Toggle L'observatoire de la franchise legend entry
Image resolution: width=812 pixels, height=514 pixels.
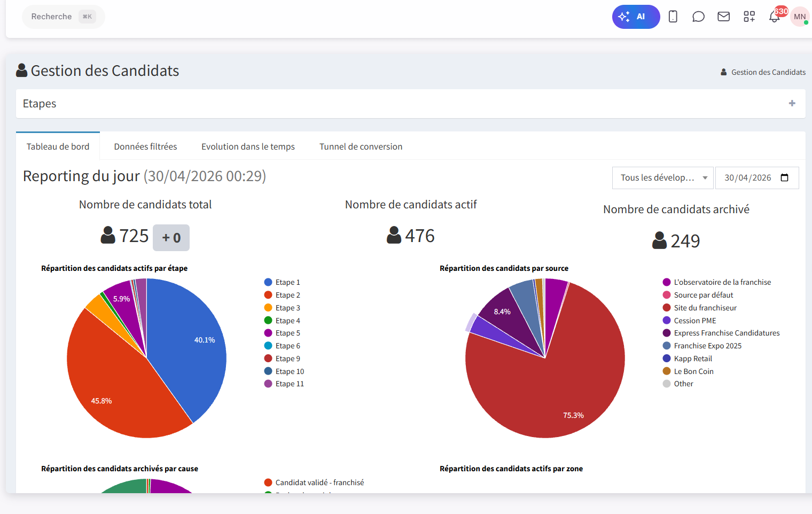(717, 282)
